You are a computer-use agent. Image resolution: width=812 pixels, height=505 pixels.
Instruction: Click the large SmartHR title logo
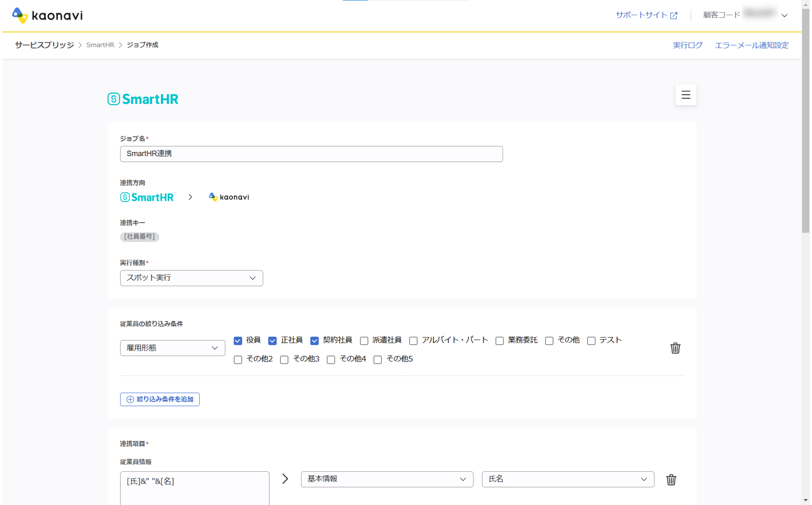(x=143, y=99)
